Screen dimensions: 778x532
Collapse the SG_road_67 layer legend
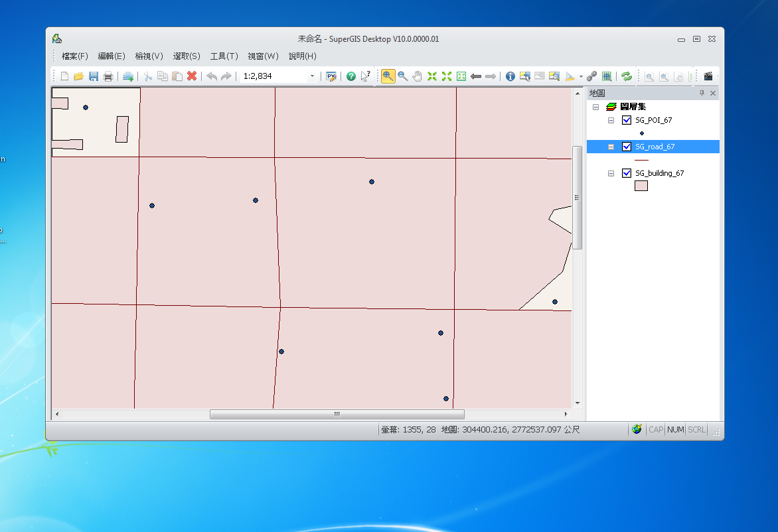[x=611, y=147]
